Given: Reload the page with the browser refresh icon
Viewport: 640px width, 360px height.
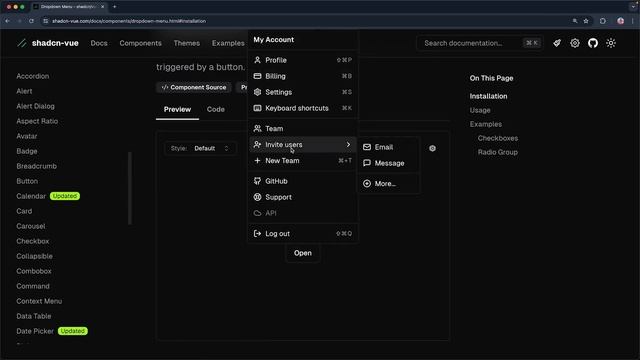Looking at the screenshot, I should [31, 21].
